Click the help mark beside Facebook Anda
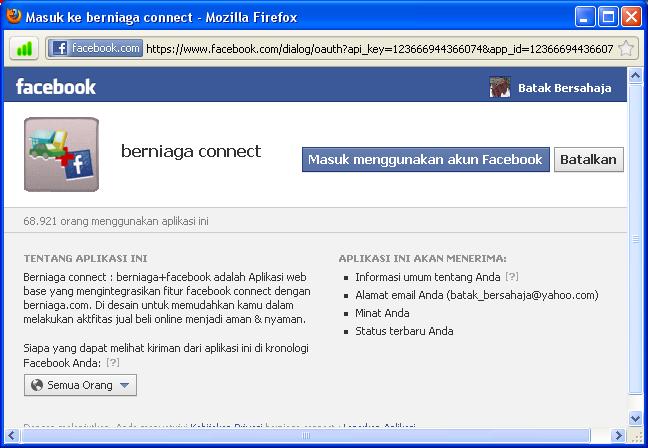The width and height of the screenshot is (648, 448). tap(113, 362)
